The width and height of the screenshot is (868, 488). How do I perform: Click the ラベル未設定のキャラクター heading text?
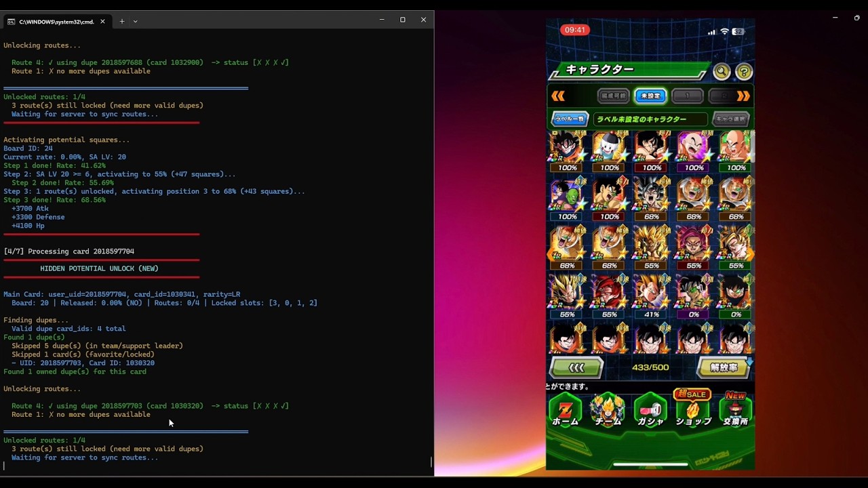642,119
